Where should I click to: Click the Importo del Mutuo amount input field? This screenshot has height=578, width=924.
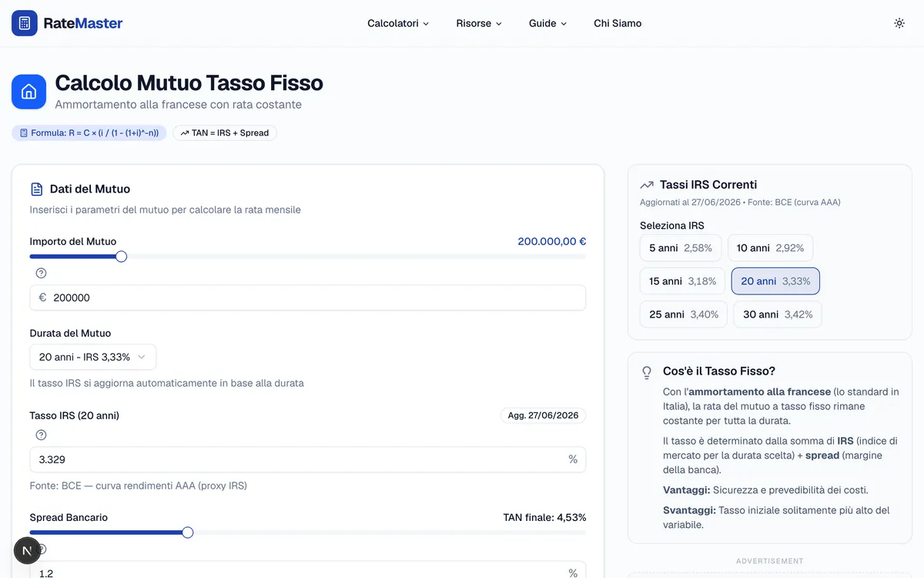pos(308,297)
